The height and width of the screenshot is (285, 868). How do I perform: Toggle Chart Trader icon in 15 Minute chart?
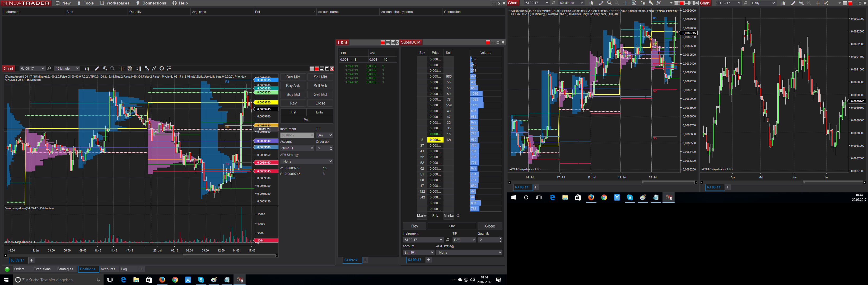pos(138,69)
